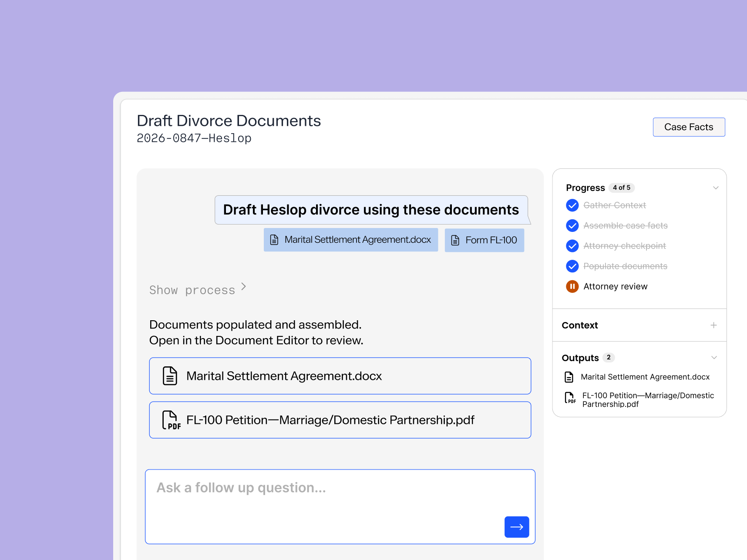Viewport: 747px width, 560px height.
Task: Click the Outputs count badge showing 2
Action: (x=609, y=357)
